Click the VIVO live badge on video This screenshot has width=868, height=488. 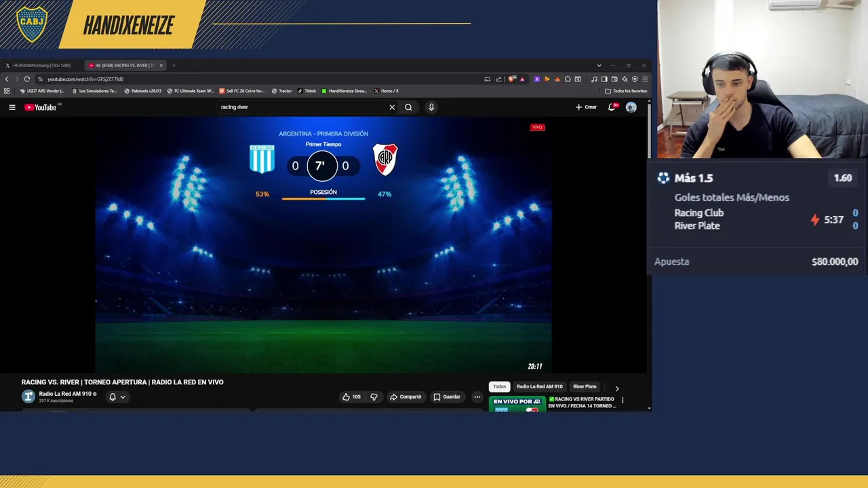pyautogui.click(x=537, y=127)
